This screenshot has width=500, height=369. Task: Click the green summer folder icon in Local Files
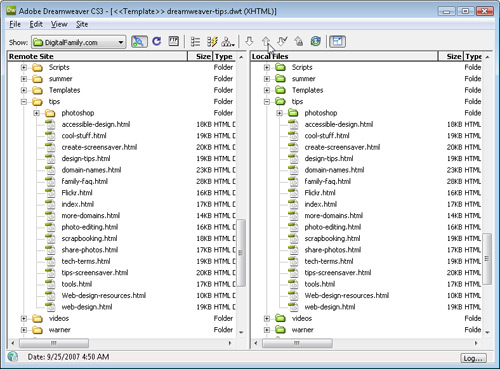tap(280, 79)
